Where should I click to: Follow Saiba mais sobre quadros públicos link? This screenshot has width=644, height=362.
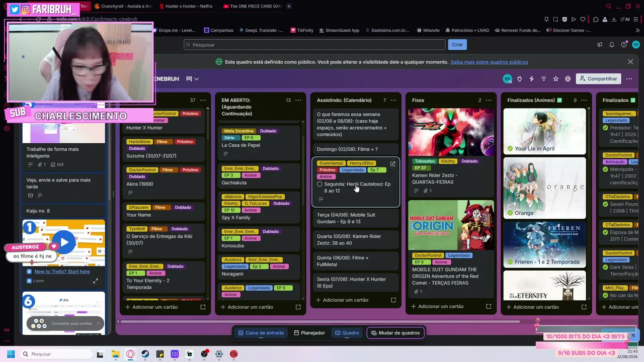(x=489, y=62)
